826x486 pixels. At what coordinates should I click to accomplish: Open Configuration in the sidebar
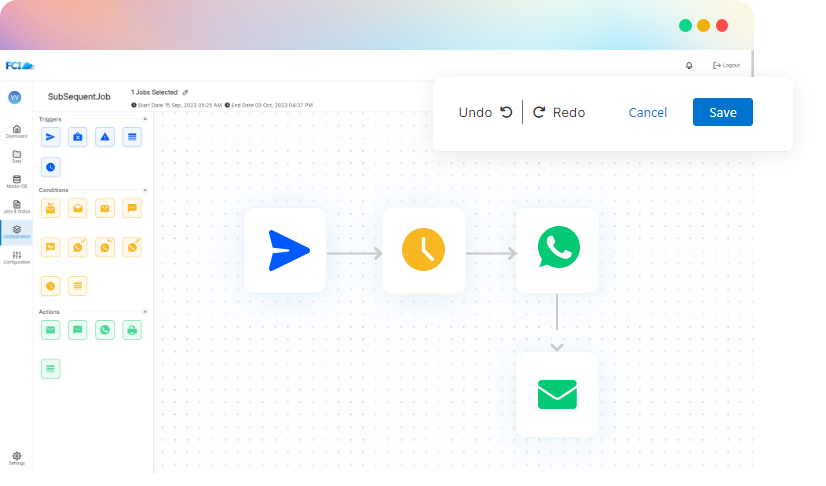16,257
